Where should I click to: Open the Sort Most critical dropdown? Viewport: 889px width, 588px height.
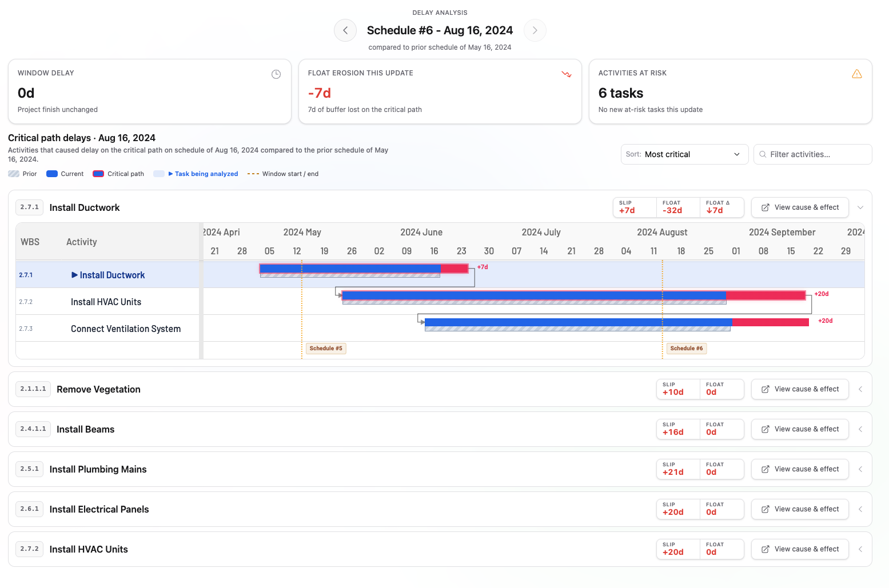click(x=684, y=154)
